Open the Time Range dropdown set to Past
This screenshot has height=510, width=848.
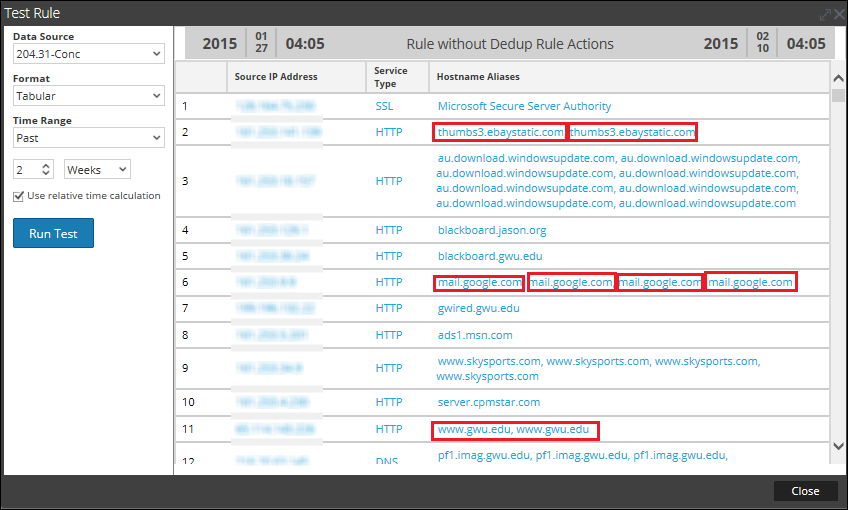point(88,138)
